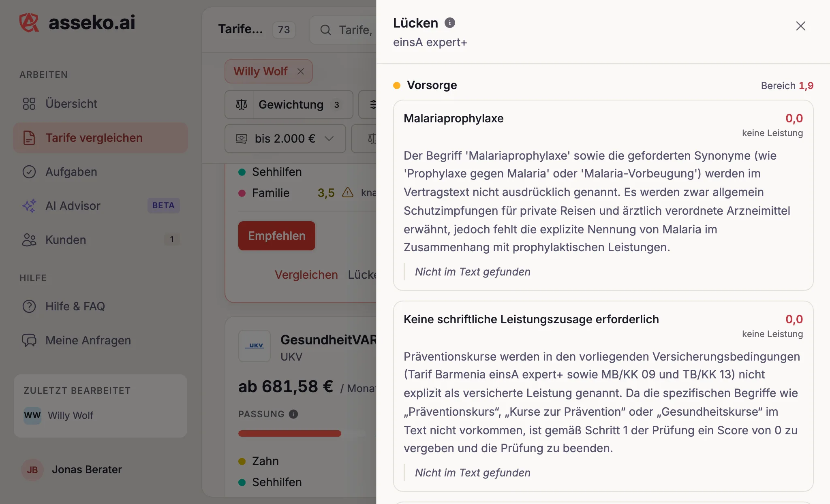Screen dimensions: 830x504
Task: Click the Kunden count badge 1
Action: pos(172,239)
